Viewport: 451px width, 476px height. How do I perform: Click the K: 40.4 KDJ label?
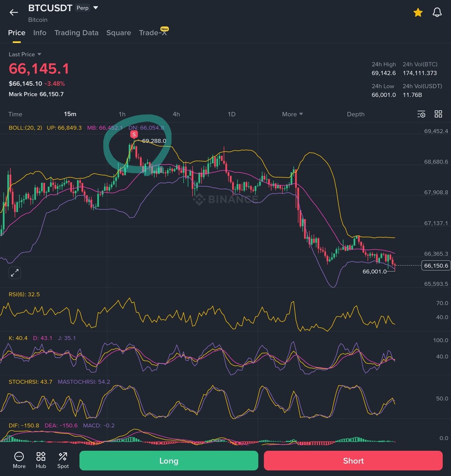point(18,338)
